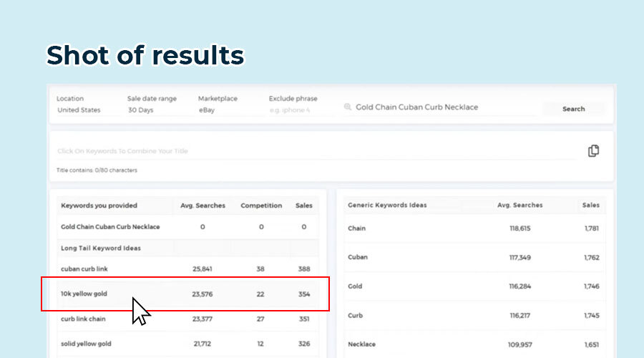Image resolution: width=644 pixels, height=358 pixels.
Task: Select the '10k yellow gold' keyword row
Action: coord(84,294)
